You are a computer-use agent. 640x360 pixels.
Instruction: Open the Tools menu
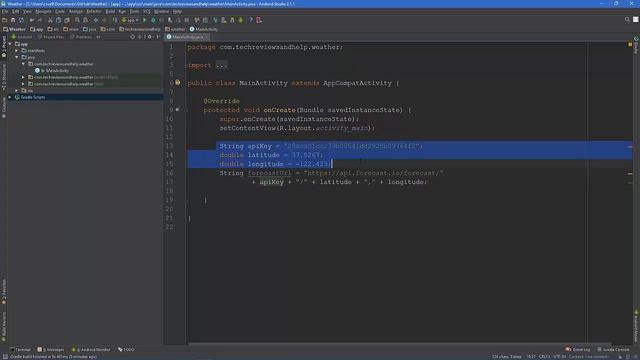[x=134, y=11]
